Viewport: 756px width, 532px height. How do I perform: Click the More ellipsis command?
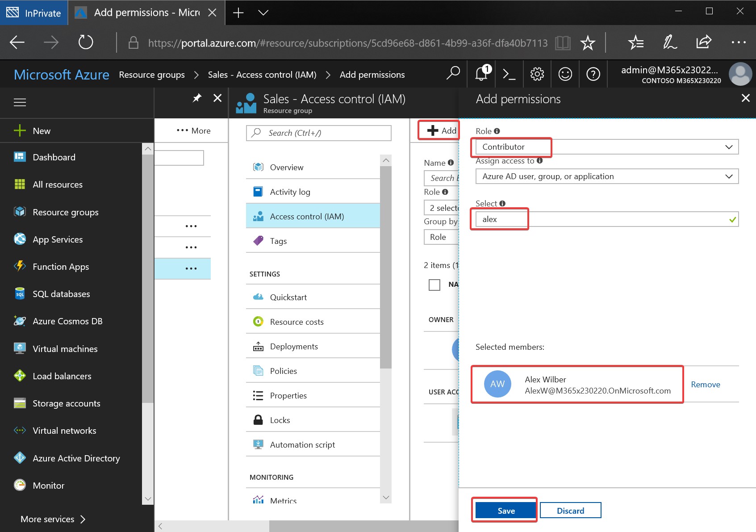pos(193,131)
